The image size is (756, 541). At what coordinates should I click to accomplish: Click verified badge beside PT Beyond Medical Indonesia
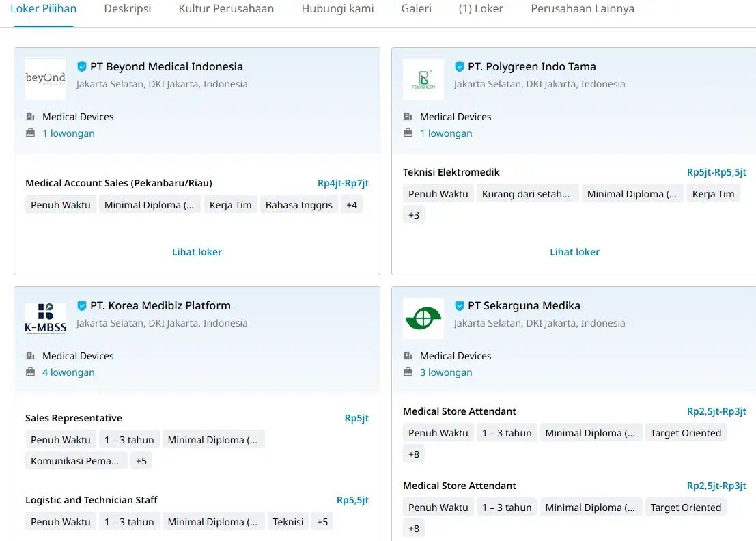point(82,67)
